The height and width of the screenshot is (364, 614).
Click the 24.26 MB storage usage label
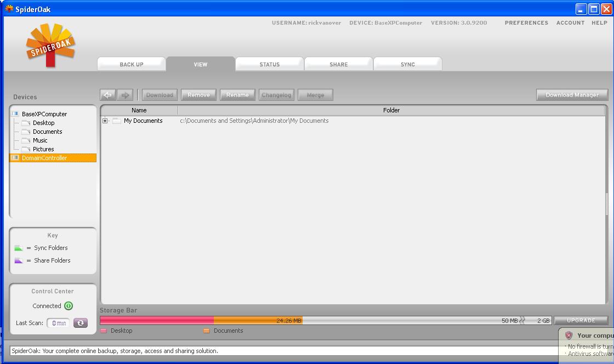289,321
